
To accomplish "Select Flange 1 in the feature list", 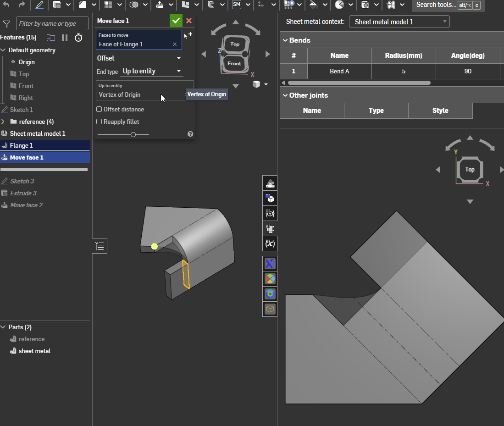I will tap(22, 145).
